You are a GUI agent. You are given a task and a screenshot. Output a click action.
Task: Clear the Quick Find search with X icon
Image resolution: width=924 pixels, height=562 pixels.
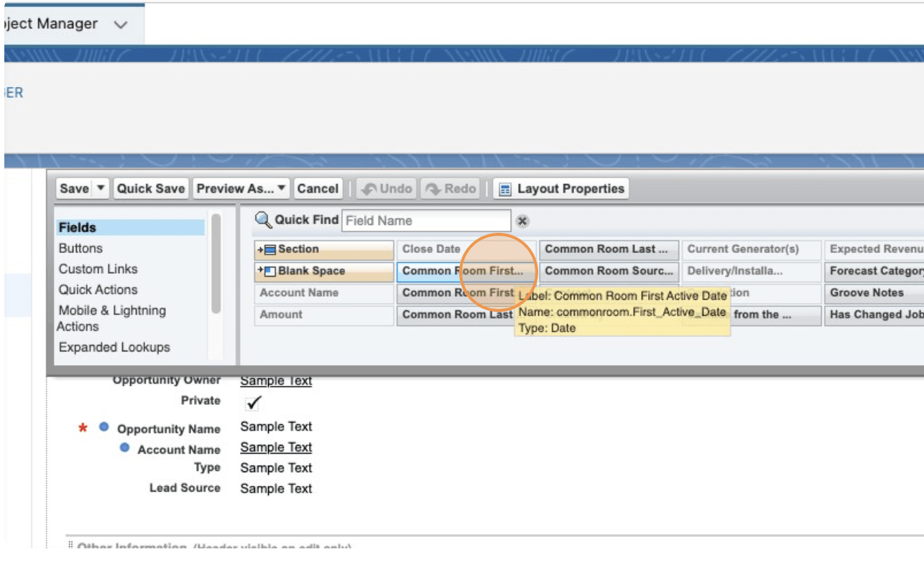523,221
